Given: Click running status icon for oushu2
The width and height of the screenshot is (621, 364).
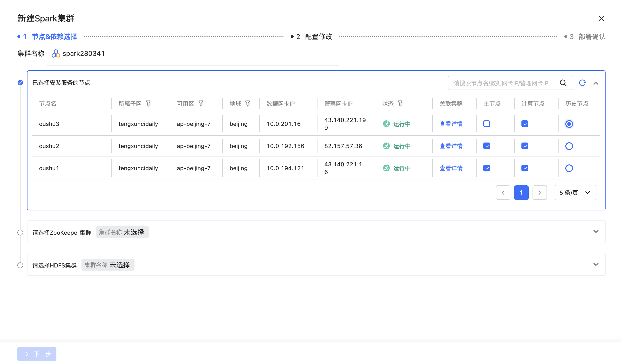Looking at the screenshot, I should click(386, 146).
